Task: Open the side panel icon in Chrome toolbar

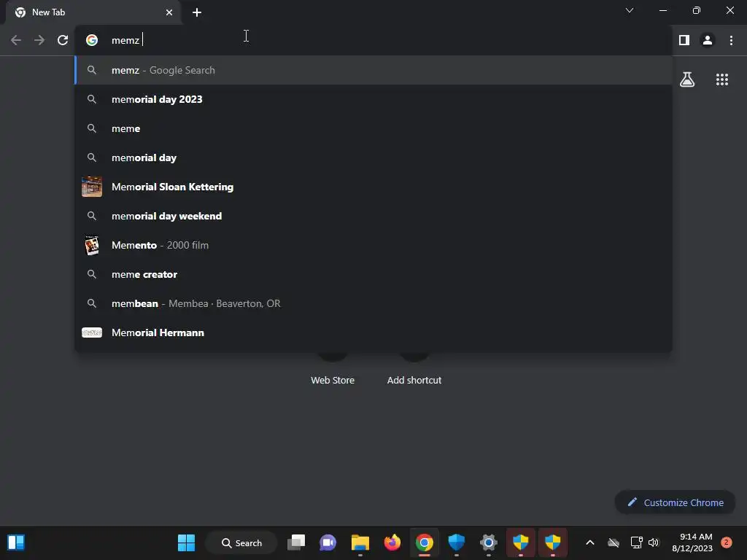Action: (x=684, y=40)
